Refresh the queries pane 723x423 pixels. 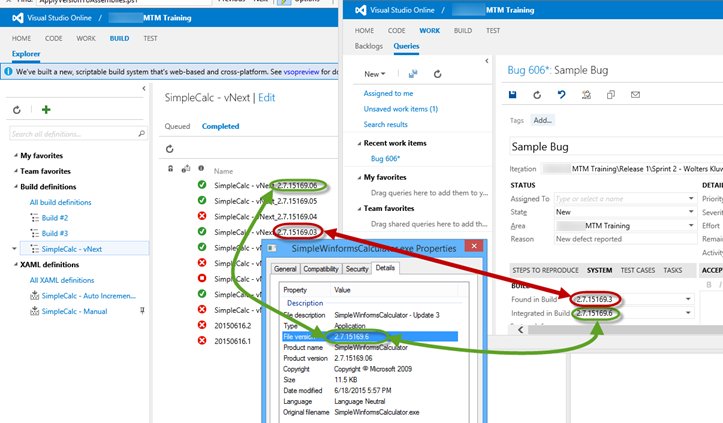point(438,74)
